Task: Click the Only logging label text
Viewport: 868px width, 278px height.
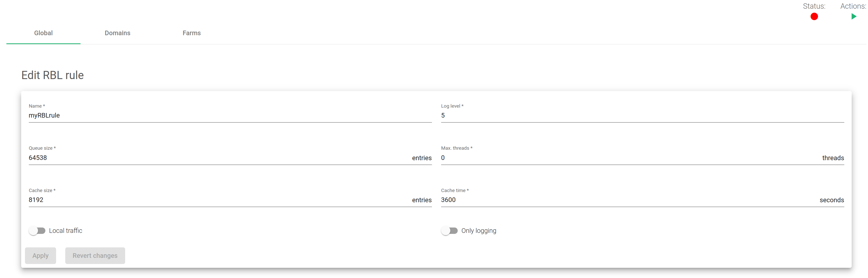Action: [x=479, y=231]
